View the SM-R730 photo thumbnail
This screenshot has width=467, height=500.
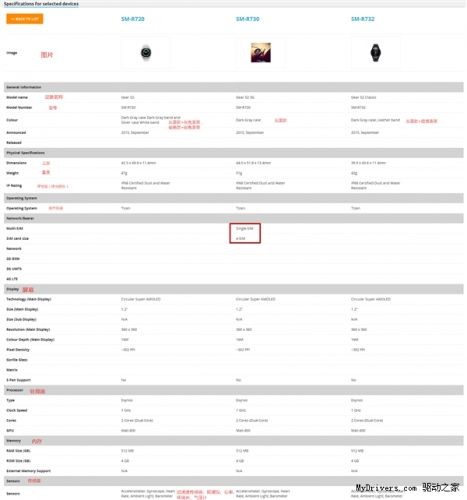click(x=261, y=52)
